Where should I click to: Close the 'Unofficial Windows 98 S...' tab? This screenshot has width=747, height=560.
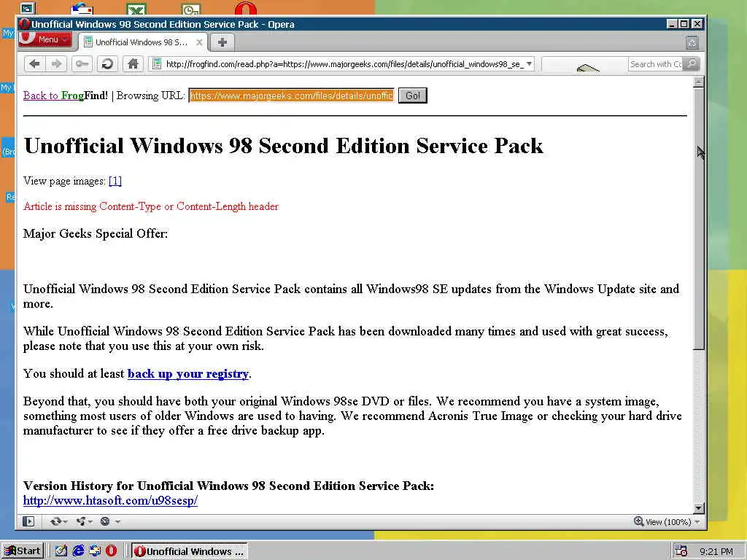[199, 42]
